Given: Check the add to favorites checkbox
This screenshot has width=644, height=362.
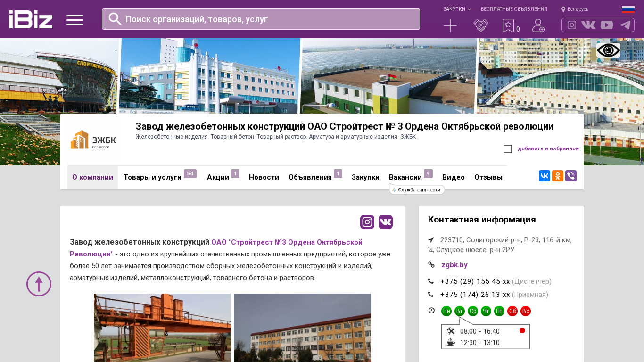Looking at the screenshot, I should point(508,149).
